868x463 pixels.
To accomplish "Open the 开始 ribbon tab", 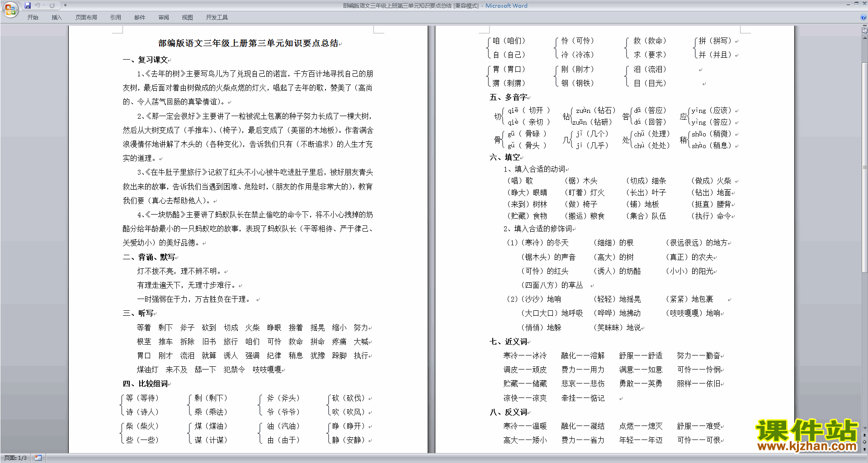I will (x=33, y=18).
